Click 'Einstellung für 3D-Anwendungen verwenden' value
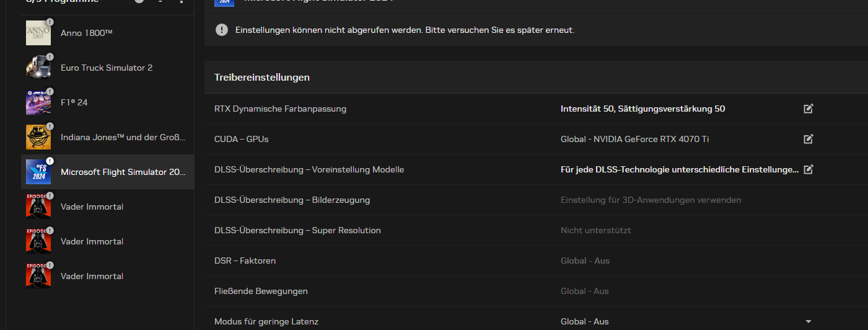868x330 pixels. click(x=651, y=200)
